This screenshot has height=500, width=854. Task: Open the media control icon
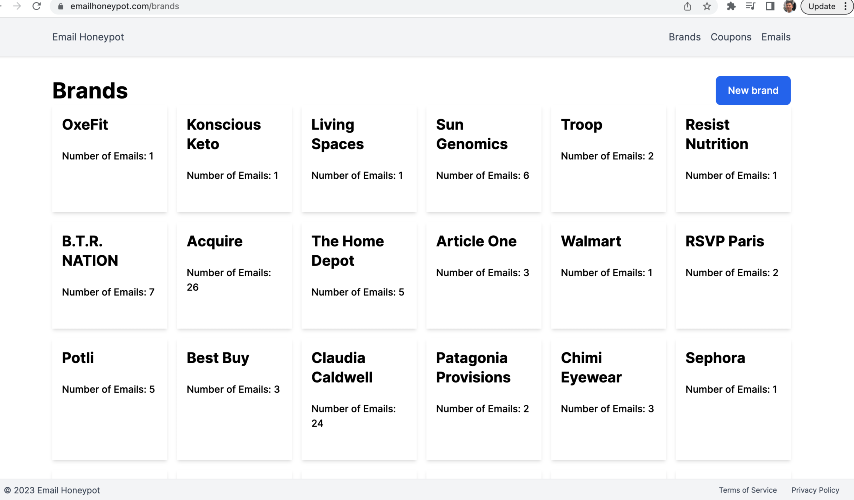click(750, 6)
